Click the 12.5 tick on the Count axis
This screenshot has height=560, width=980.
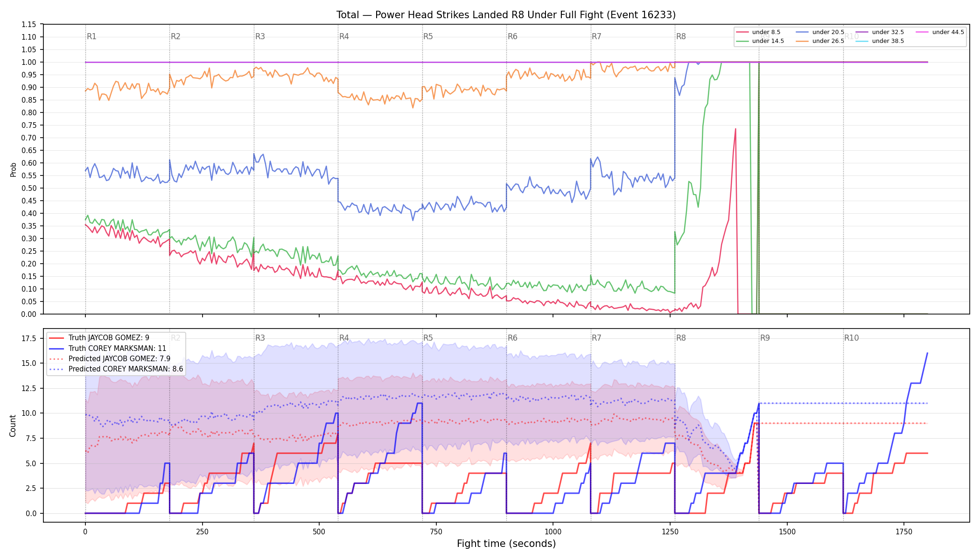pos(29,388)
